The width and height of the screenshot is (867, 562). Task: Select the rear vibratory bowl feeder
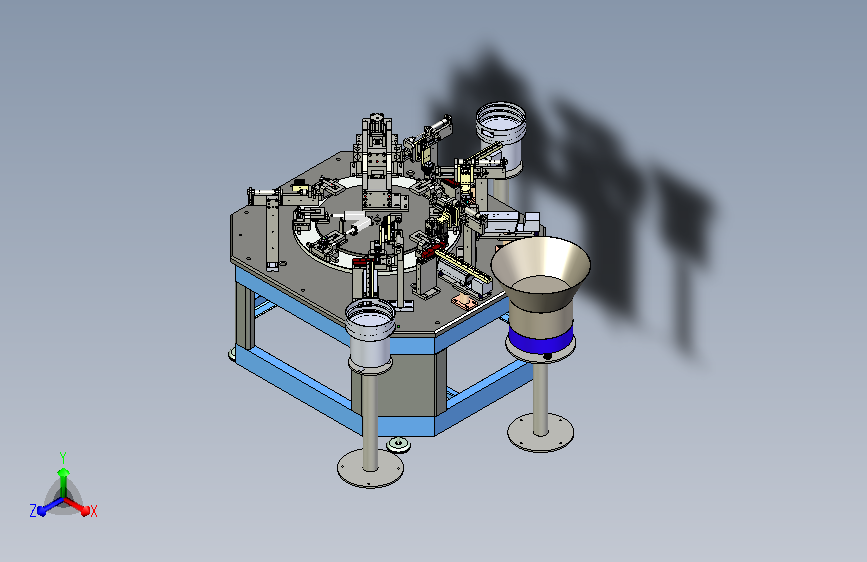(x=501, y=138)
